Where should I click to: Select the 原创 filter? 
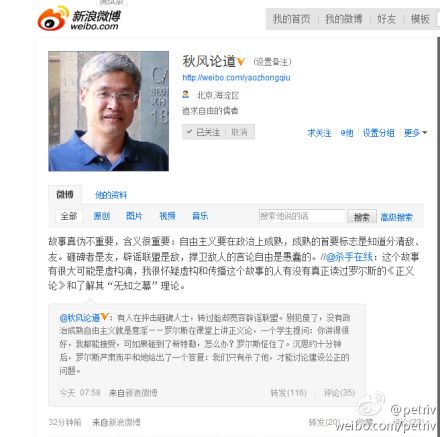click(102, 216)
